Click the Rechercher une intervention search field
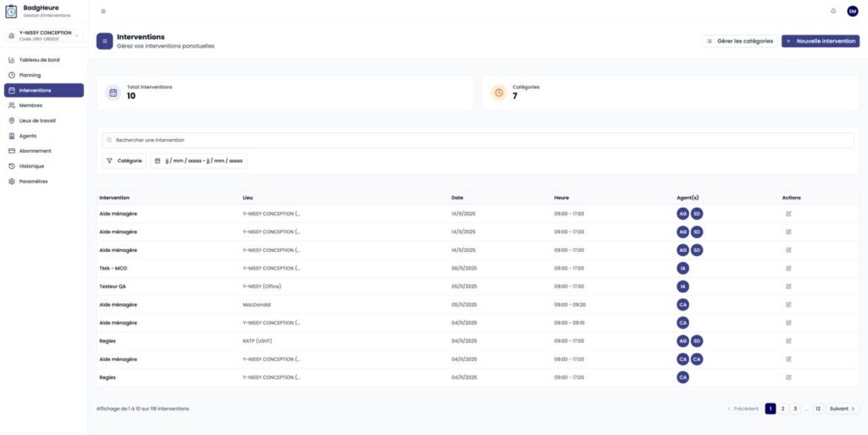 pyautogui.click(x=479, y=140)
